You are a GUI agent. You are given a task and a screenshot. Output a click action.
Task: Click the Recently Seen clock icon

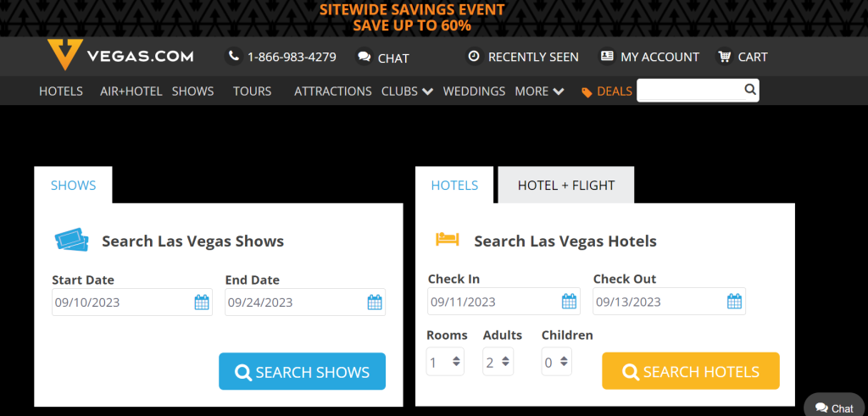pyautogui.click(x=474, y=57)
